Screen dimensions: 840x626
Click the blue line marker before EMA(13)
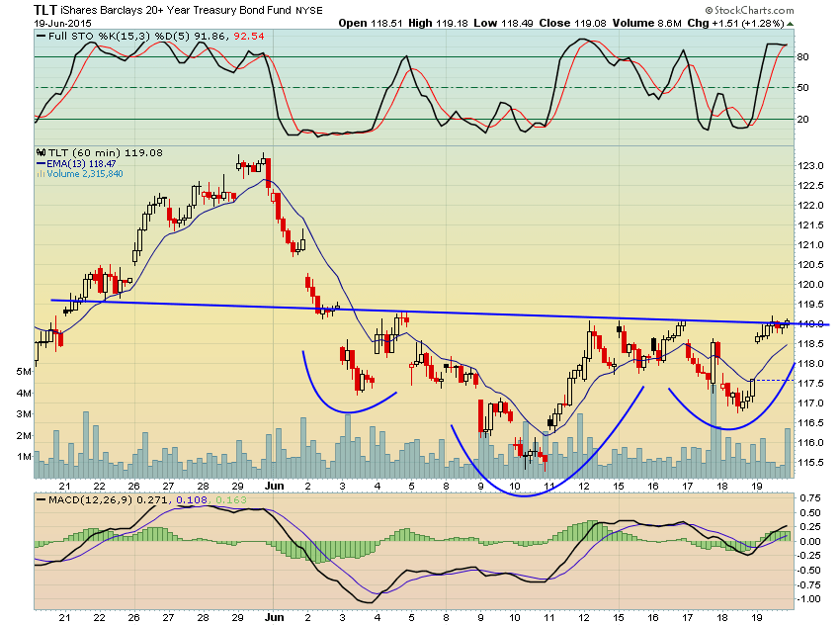(x=41, y=163)
